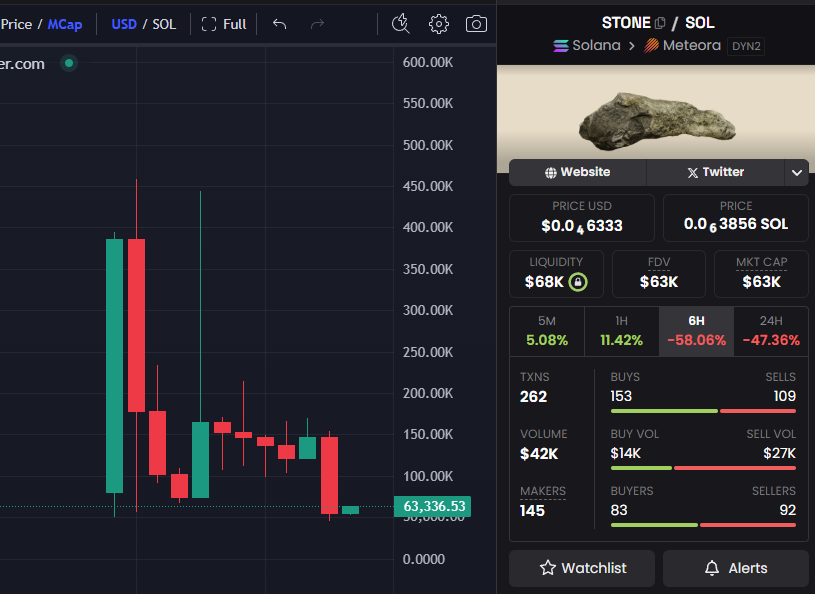The width and height of the screenshot is (815, 594).
Task: Click the green live status dot
Action: pyautogui.click(x=69, y=63)
